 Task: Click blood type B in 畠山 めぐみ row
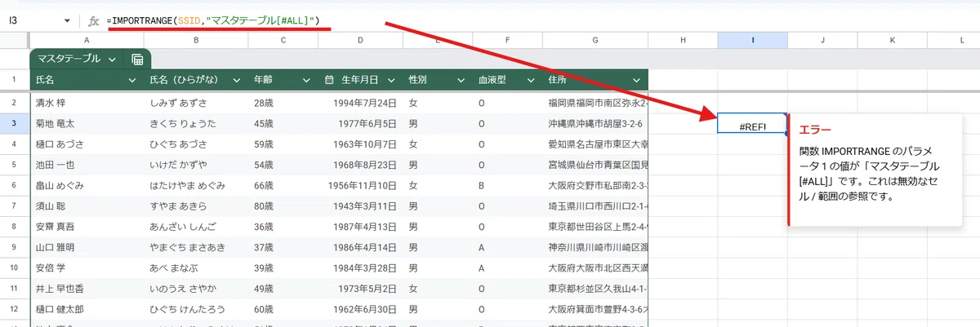coord(507,185)
